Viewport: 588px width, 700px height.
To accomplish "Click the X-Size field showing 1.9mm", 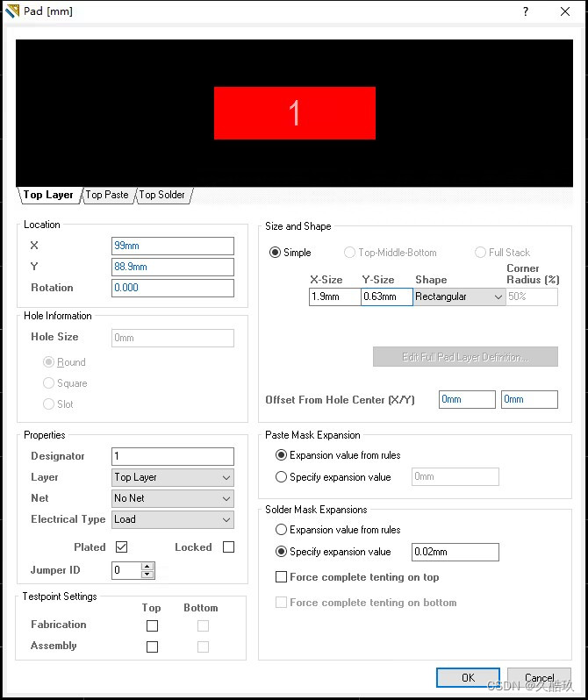I will (334, 296).
